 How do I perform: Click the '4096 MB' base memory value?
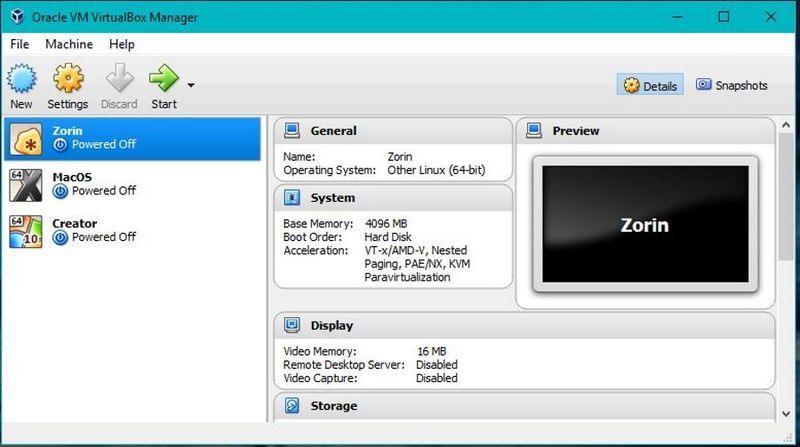coord(386,224)
